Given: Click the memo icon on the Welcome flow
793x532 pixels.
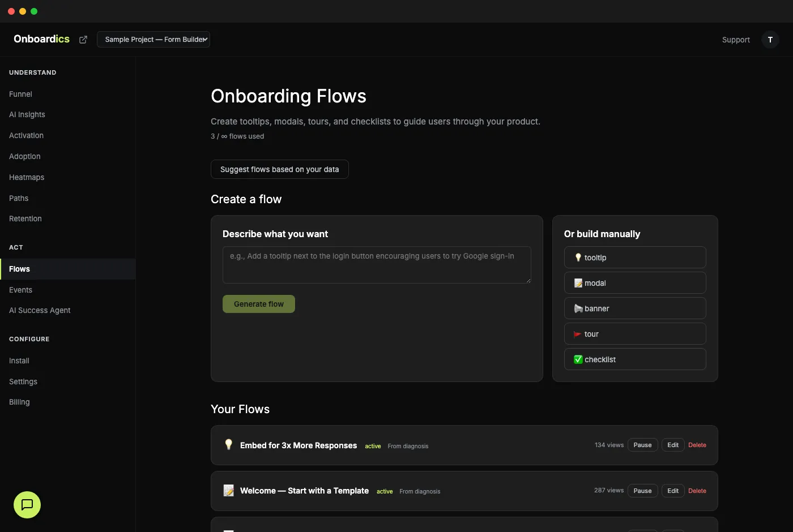Looking at the screenshot, I should click(x=228, y=491).
